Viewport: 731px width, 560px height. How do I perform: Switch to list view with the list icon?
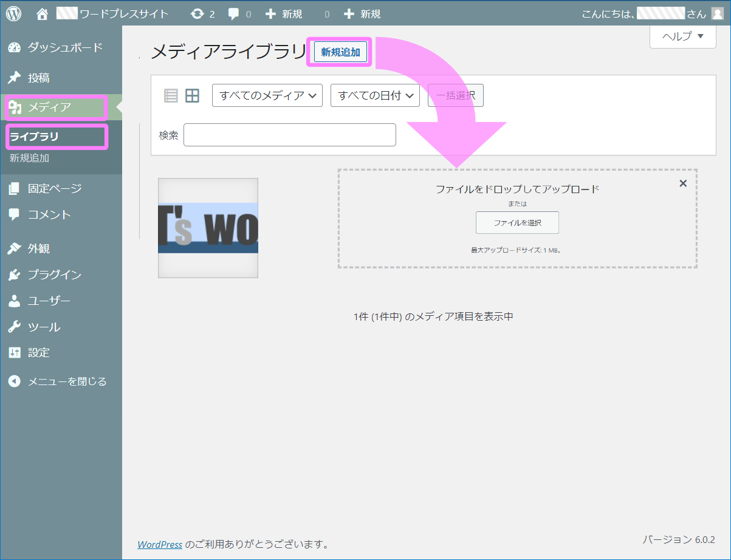[171, 95]
